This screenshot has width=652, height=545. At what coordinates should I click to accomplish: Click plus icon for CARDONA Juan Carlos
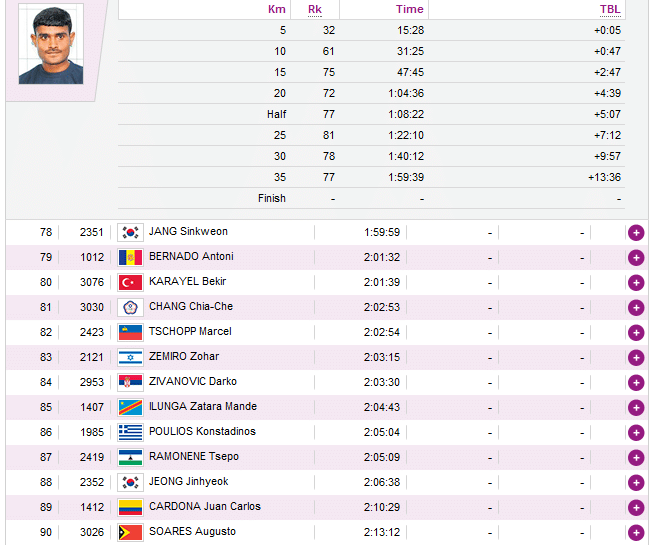pos(635,507)
